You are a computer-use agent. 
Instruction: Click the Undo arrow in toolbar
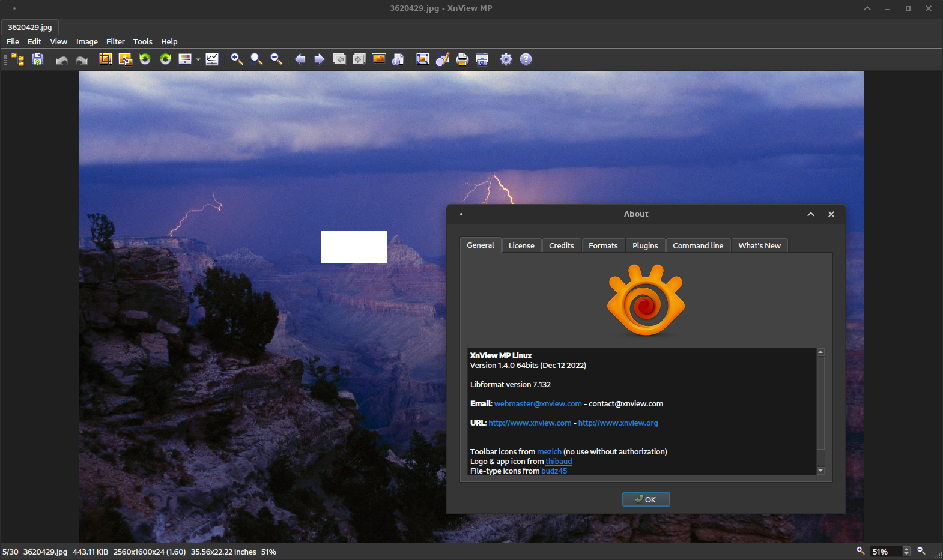pyautogui.click(x=61, y=59)
